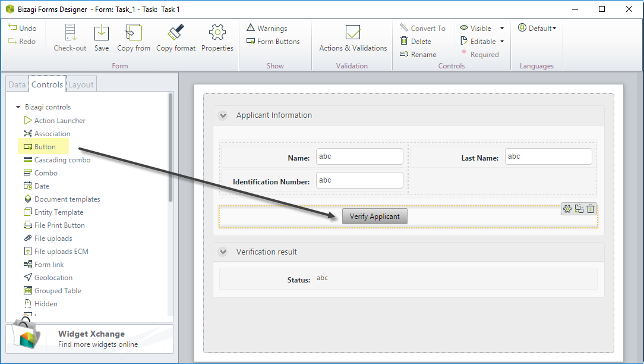This screenshot has width=644, height=364.
Task: Click the Check-out form icon
Action: click(70, 33)
